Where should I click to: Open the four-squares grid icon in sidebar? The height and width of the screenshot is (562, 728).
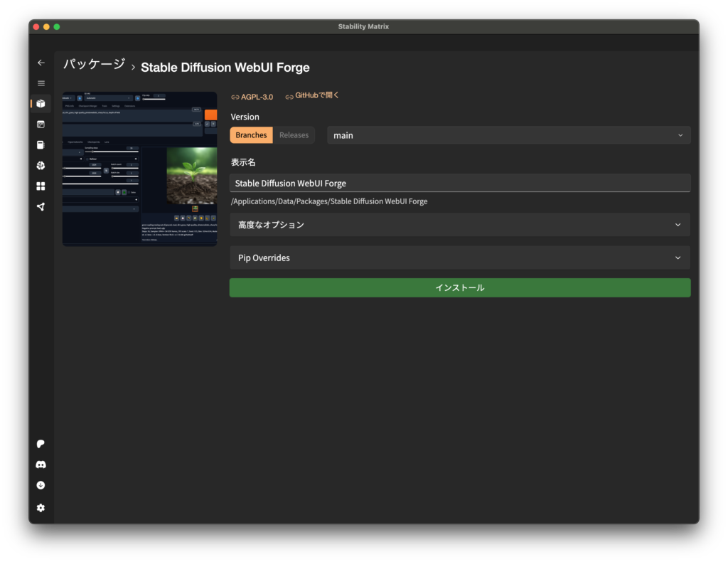(x=41, y=186)
